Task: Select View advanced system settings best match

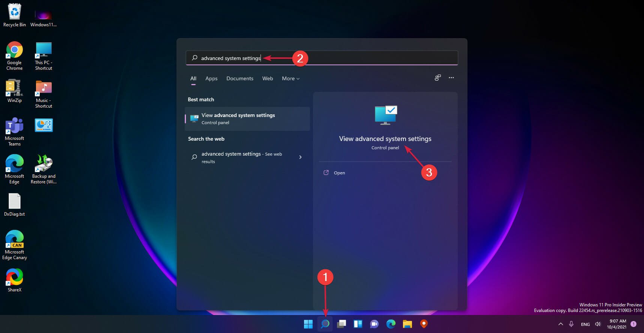Action: (x=247, y=118)
